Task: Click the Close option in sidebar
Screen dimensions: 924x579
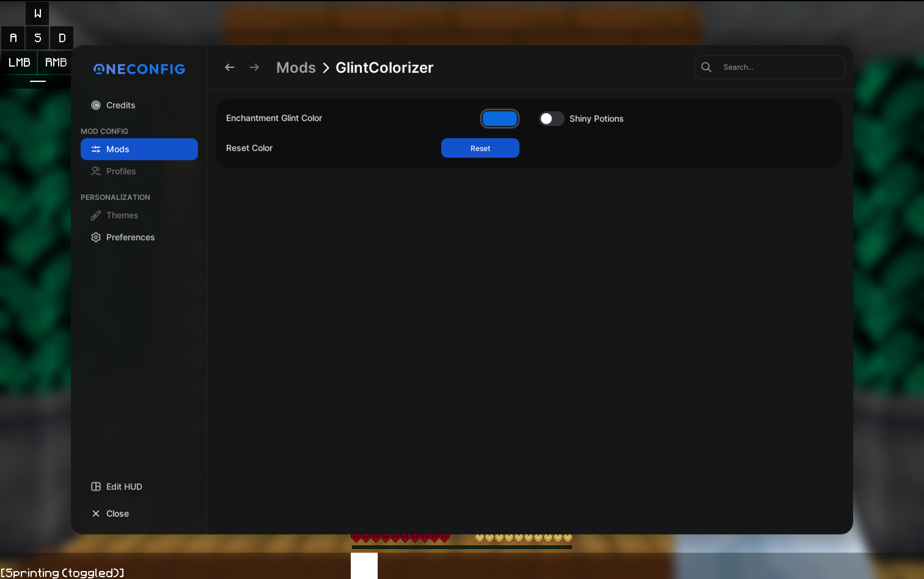Action: pyautogui.click(x=117, y=514)
